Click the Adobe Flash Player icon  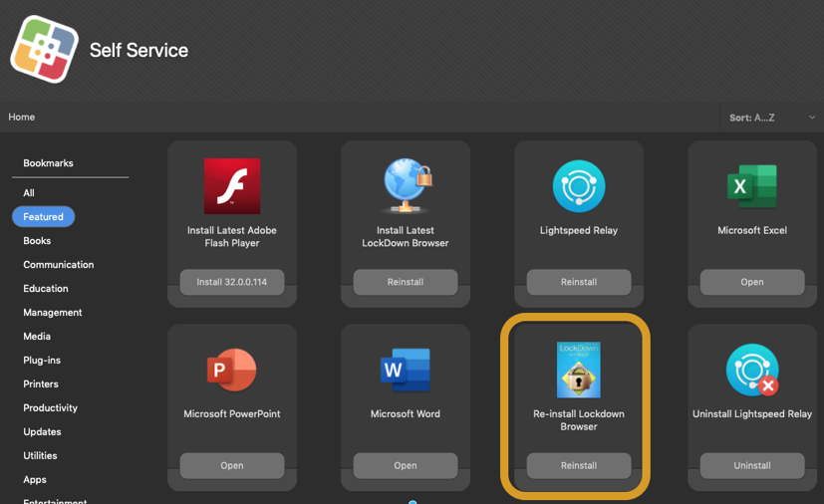[232, 186]
